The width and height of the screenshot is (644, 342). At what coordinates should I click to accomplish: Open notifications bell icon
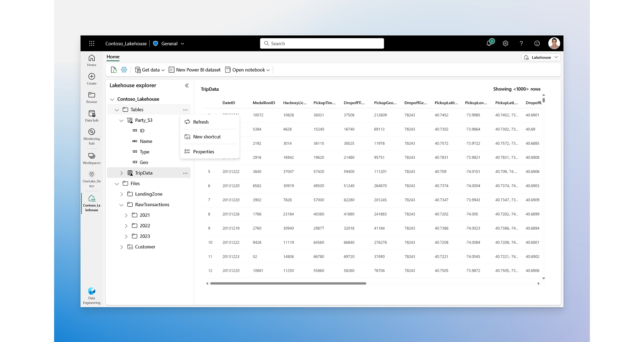click(x=489, y=43)
